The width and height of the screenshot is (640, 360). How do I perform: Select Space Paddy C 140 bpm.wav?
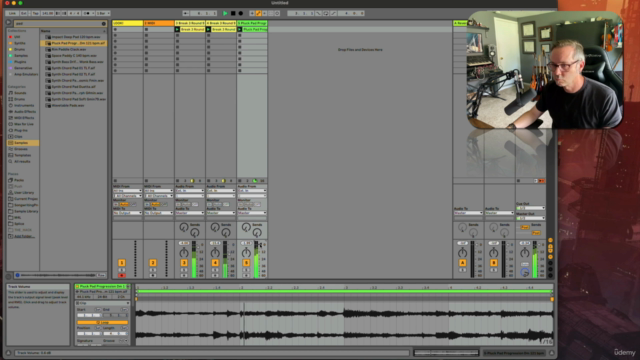tap(74, 56)
